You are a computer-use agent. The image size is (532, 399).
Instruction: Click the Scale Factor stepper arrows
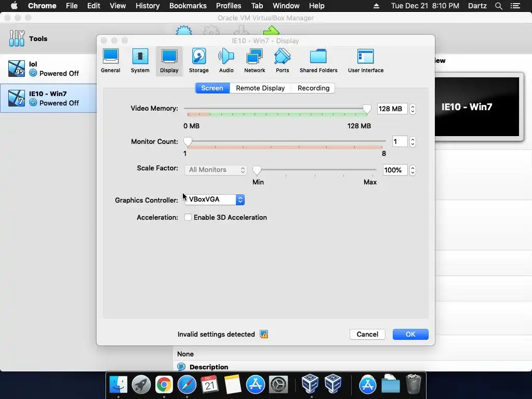(413, 170)
